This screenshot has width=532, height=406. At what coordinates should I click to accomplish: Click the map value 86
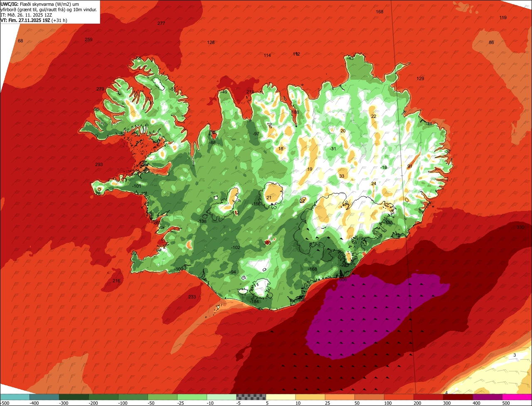click(x=491, y=42)
